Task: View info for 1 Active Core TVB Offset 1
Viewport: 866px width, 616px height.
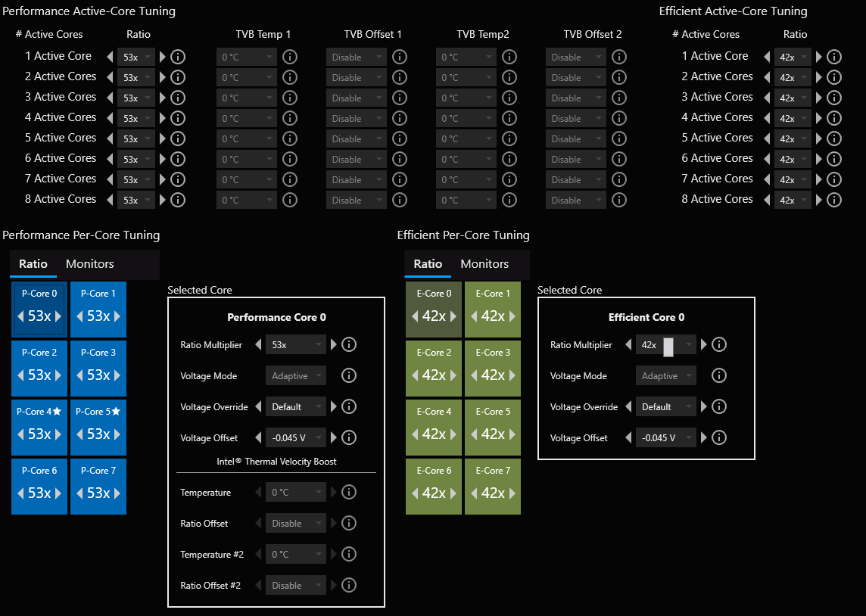Action: tap(399, 56)
